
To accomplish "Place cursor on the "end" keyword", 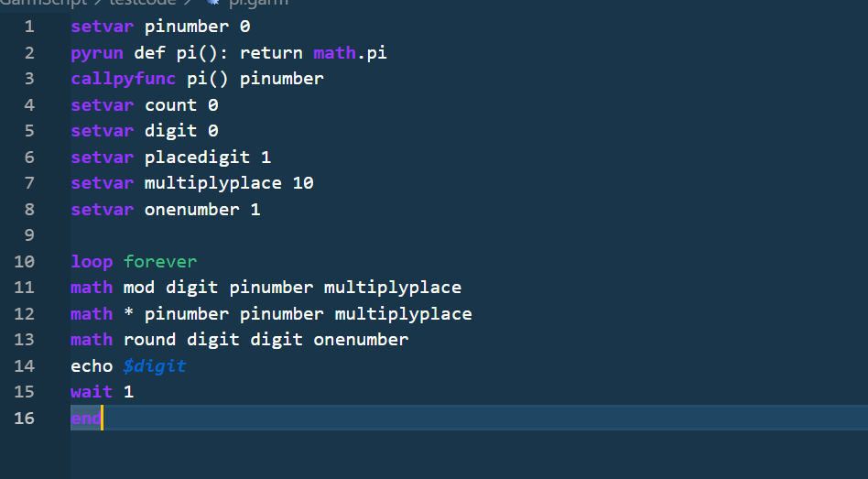I will 86,419.
